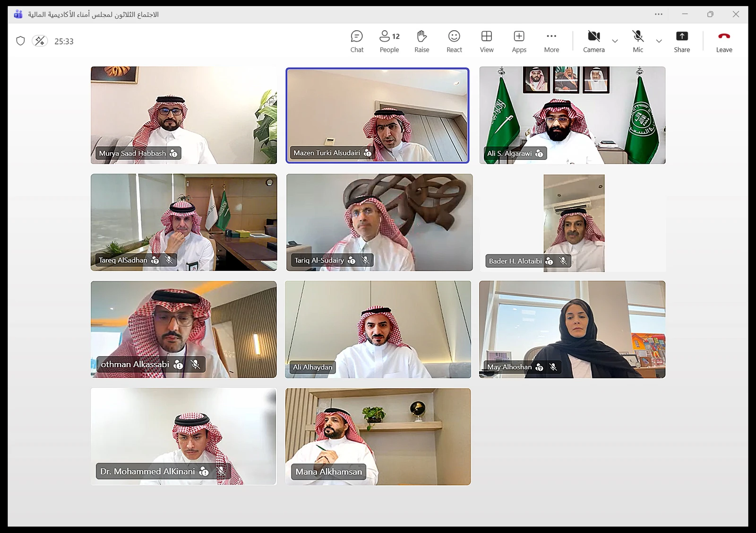The image size is (756, 533).
Task: Click Bader H. Alotaibi contact card icon
Action: tap(549, 261)
